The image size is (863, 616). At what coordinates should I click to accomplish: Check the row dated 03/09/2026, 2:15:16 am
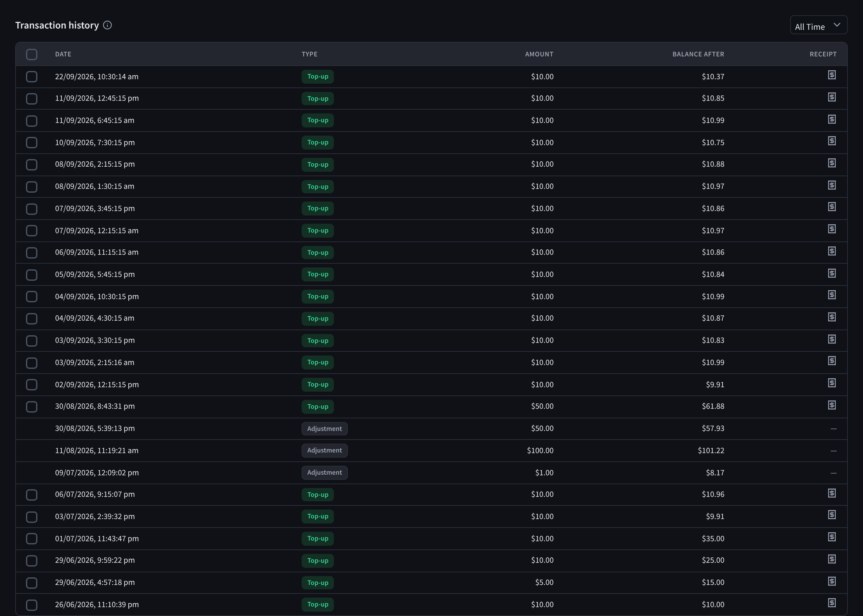(31, 363)
